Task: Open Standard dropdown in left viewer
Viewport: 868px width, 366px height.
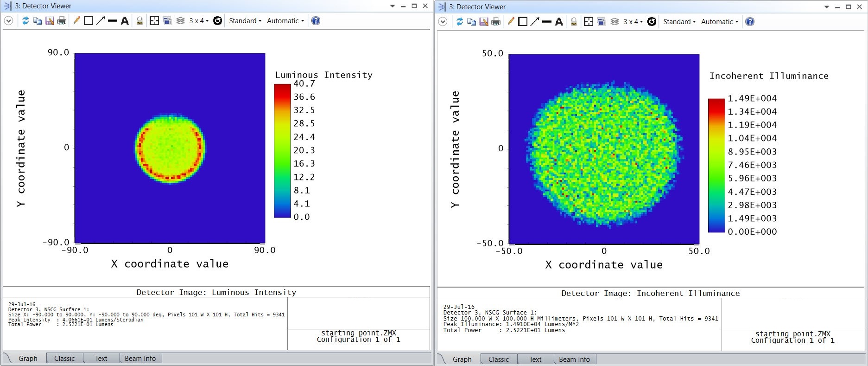Action: coord(245,21)
